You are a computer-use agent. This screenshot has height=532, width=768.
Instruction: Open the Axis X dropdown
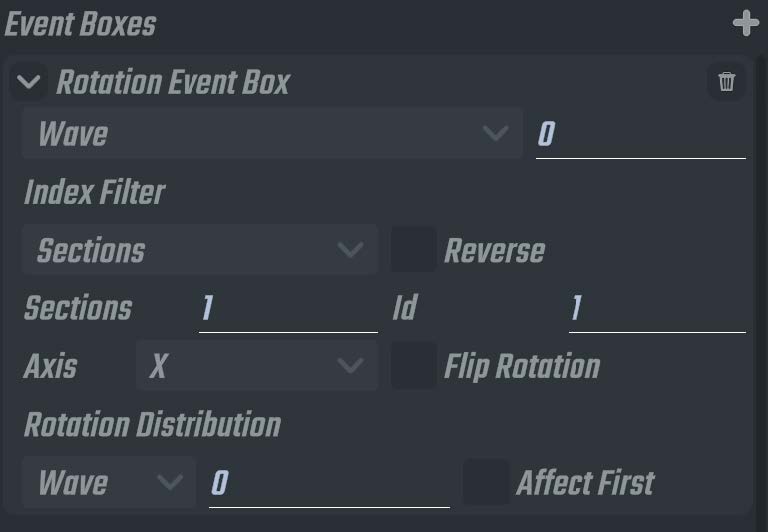(x=257, y=365)
